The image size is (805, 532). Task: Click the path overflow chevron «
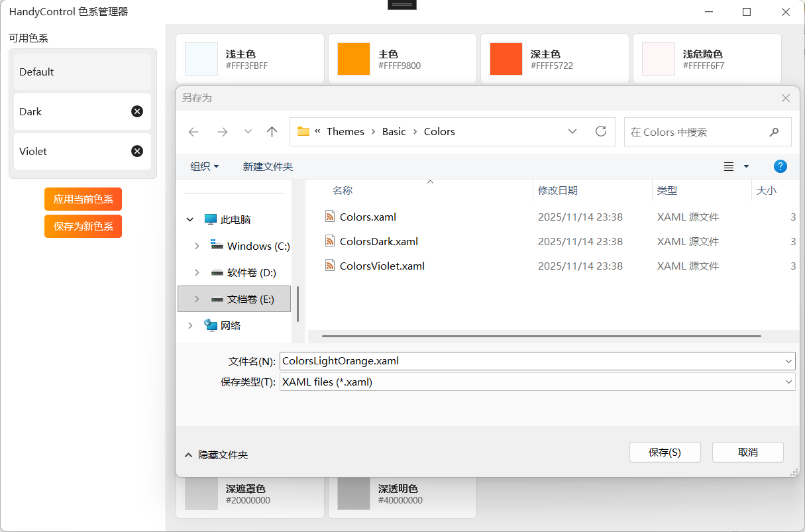pos(317,131)
